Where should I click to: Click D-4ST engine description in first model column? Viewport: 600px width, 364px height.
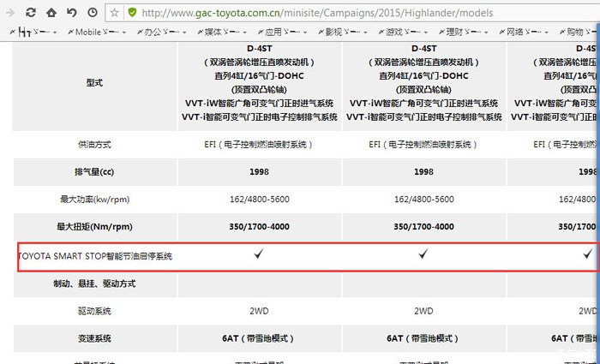[259, 83]
